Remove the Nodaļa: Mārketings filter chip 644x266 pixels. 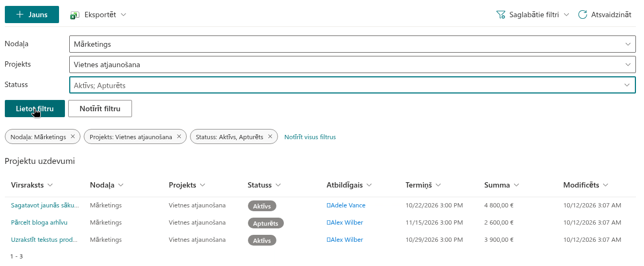coord(72,136)
